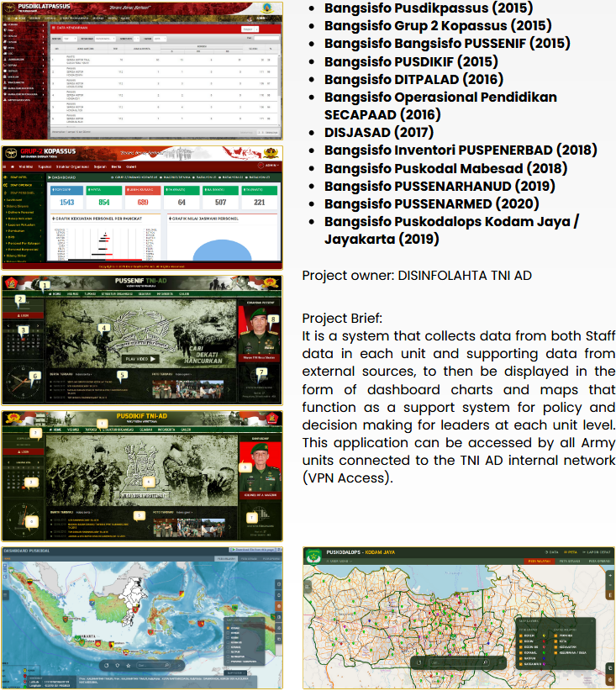Open Sejarah in Grup-2 Kopassus menu

(x=100, y=166)
